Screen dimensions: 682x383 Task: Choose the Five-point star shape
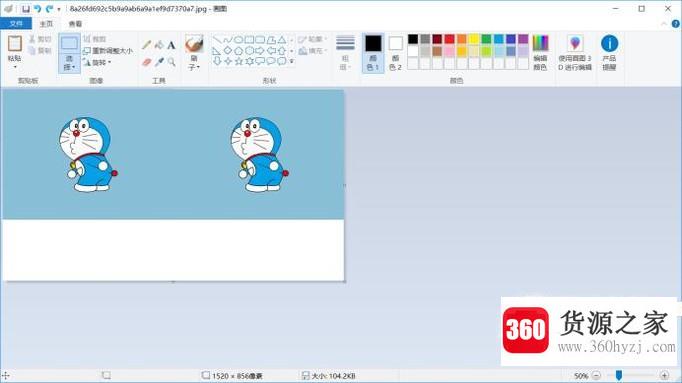(x=238, y=61)
